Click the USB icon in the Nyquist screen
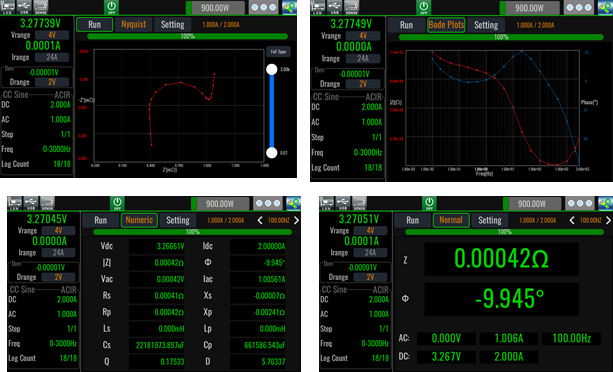 23,7
